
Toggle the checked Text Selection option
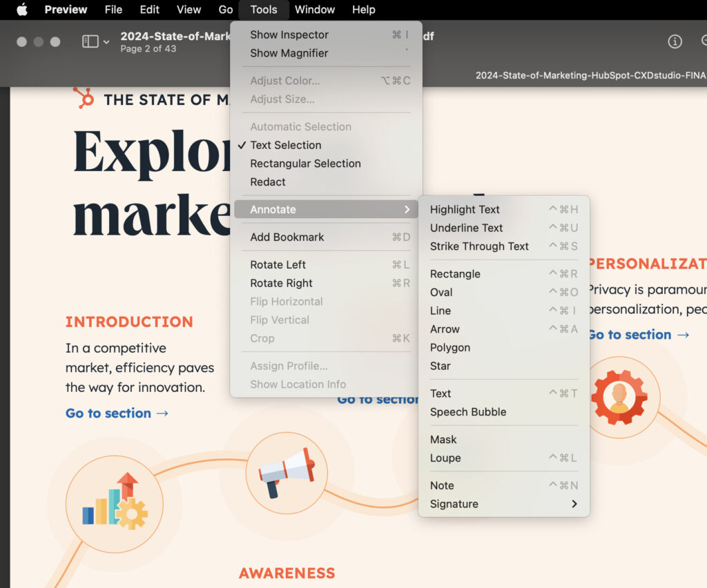click(x=286, y=145)
